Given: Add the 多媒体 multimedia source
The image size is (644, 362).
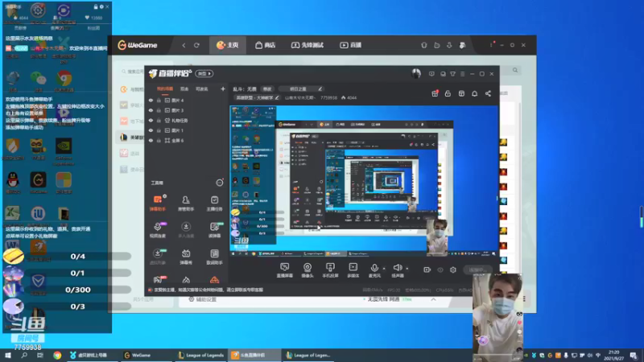Looking at the screenshot, I should (353, 270).
